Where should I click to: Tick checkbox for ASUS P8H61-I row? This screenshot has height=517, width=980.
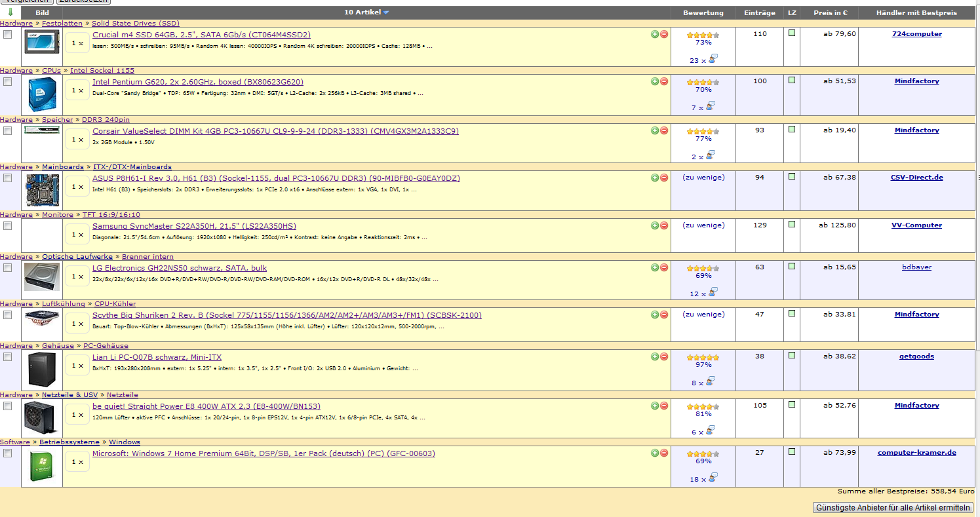coord(8,178)
